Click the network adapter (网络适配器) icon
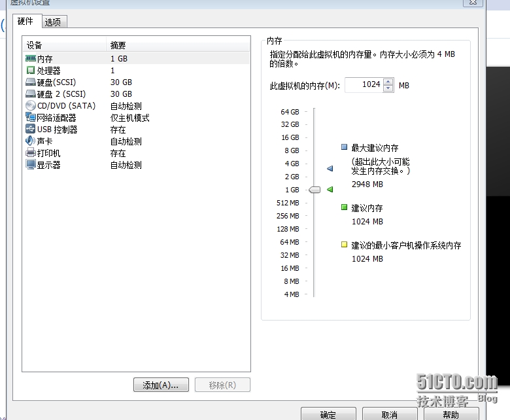The width and height of the screenshot is (510, 420). coord(31,117)
